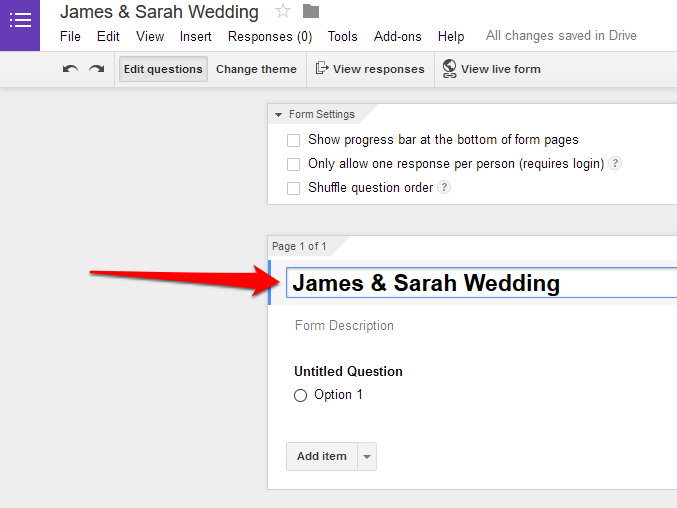Collapse the Form Settings section

[x=278, y=115]
